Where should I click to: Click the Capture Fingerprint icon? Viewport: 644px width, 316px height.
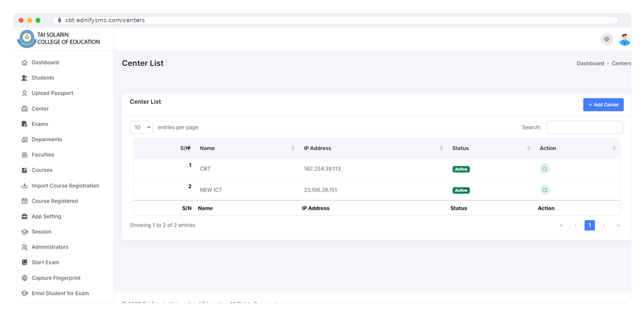(x=24, y=278)
